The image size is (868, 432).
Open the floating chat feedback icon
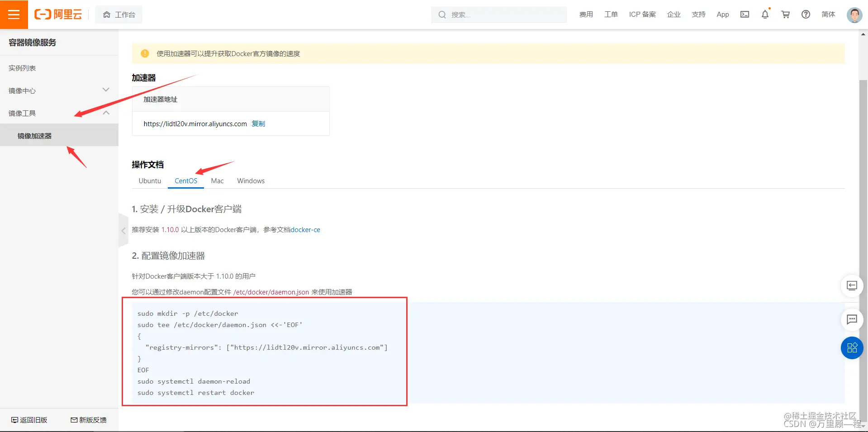coord(852,319)
